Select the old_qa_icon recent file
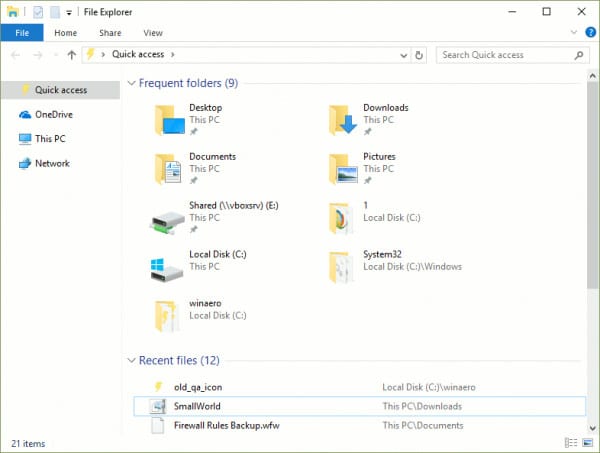 click(x=360, y=387)
